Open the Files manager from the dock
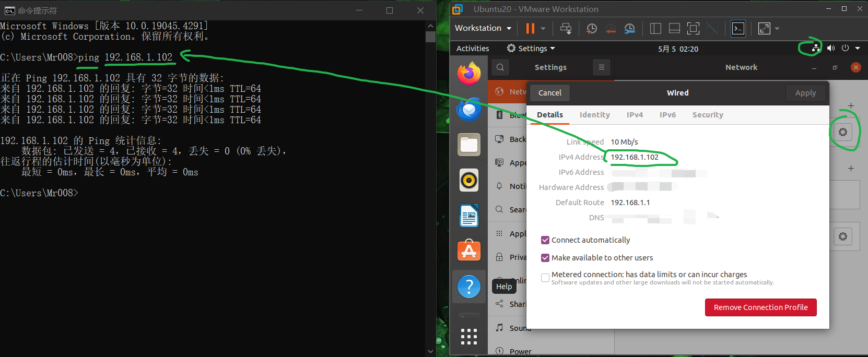 tap(469, 145)
